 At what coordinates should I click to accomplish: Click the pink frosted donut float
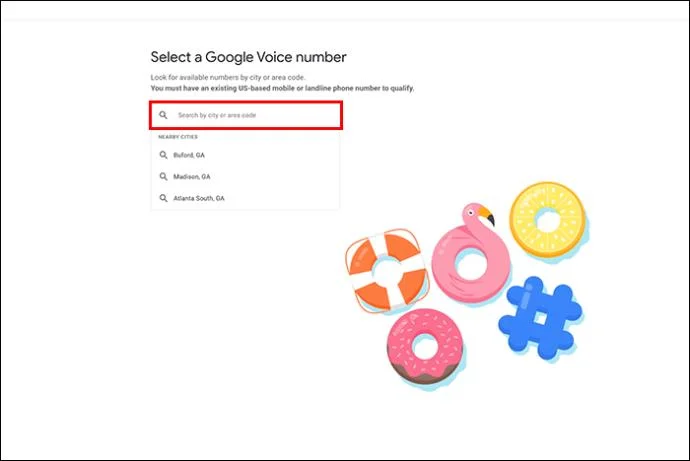point(427,346)
